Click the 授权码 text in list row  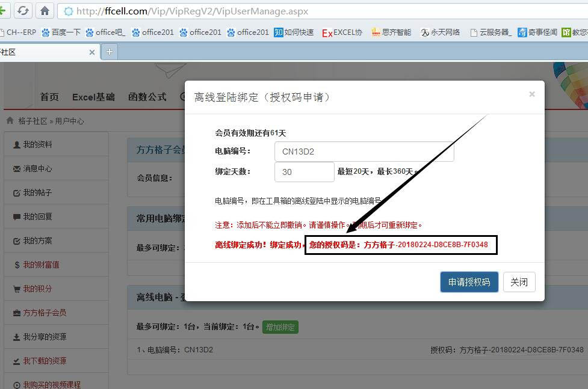[x=507, y=350]
